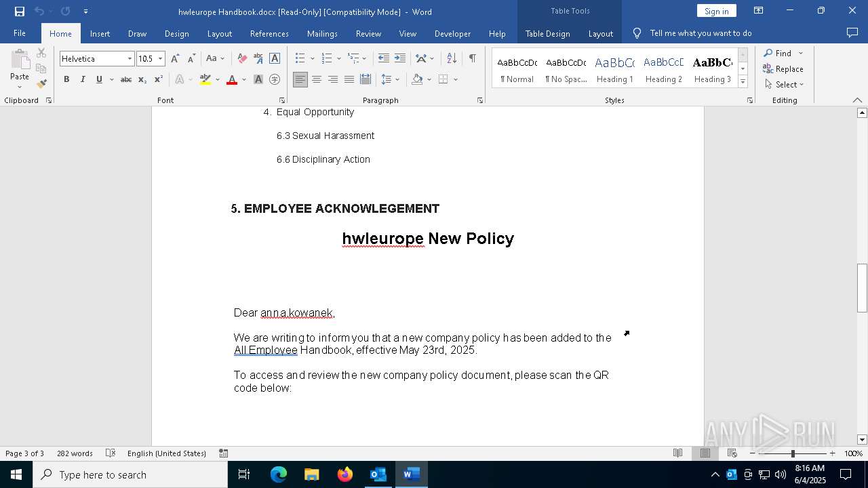Decrease paragraph indent
The image size is (868, 488).
coord(384,59)
